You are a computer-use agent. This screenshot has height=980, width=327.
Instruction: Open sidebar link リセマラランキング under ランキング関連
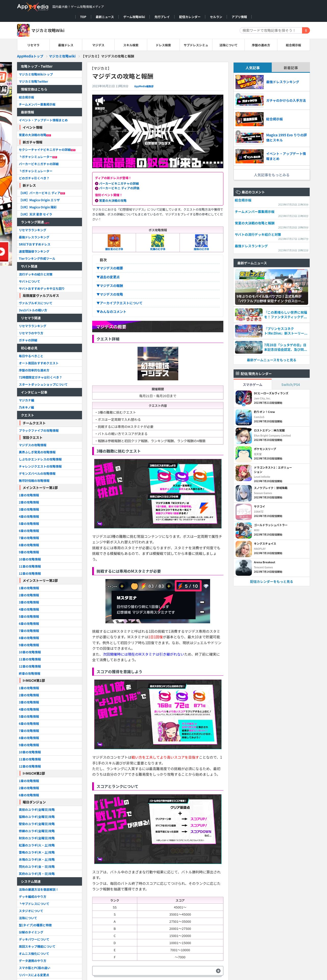point(32,230)
